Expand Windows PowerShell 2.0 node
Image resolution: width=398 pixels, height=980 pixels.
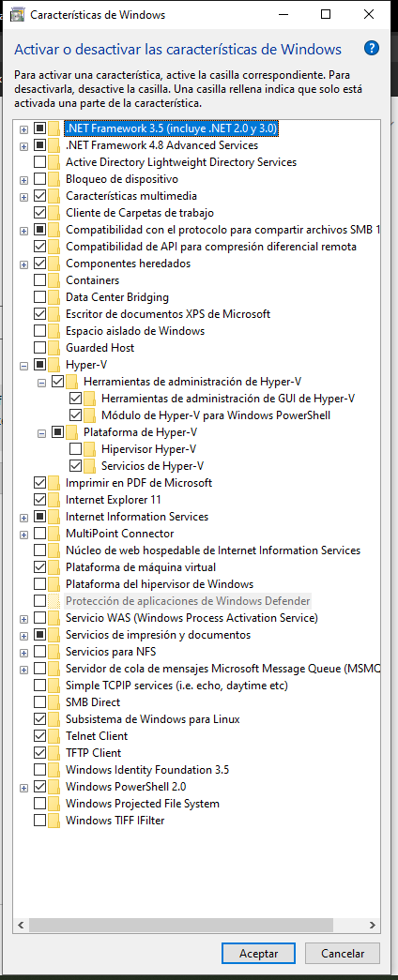pos(23,788)
